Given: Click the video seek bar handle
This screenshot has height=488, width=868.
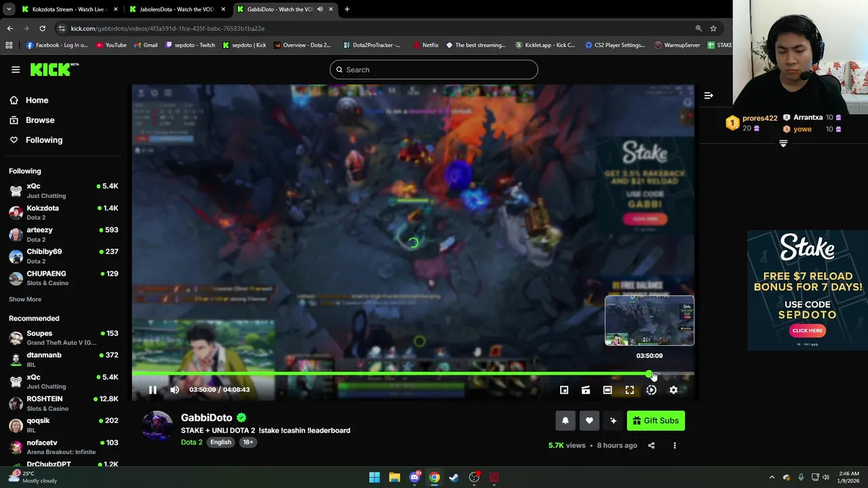Looking at the screenshot, I should [649, 374].
